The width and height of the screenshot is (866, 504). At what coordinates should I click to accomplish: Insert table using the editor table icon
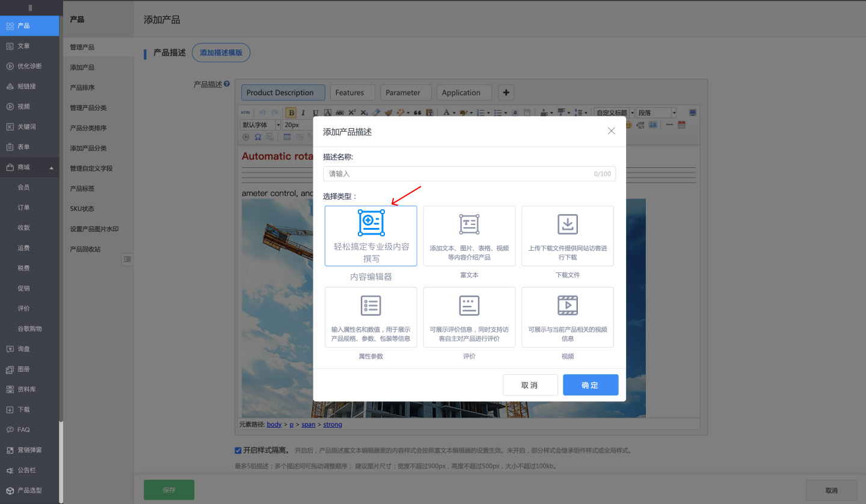[x=287, y=137]
